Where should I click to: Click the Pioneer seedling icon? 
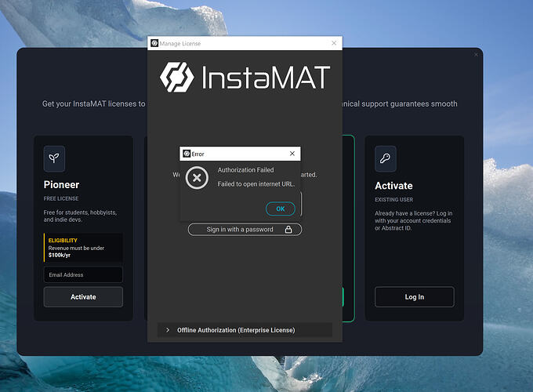click(x=54, y=158)
